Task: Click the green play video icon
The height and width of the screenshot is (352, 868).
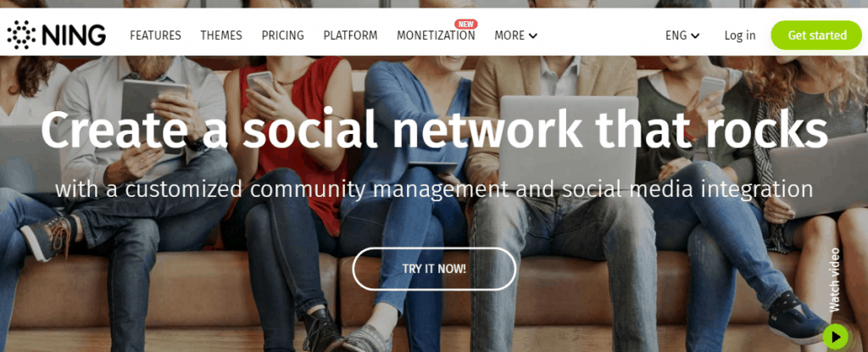Action: point(835,337)
